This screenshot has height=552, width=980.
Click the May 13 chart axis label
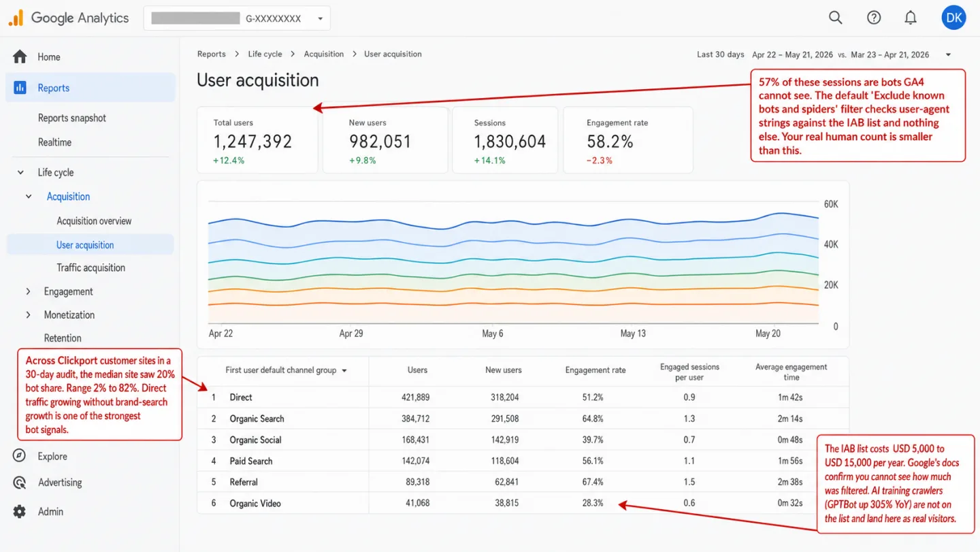[x=633, y=334]
